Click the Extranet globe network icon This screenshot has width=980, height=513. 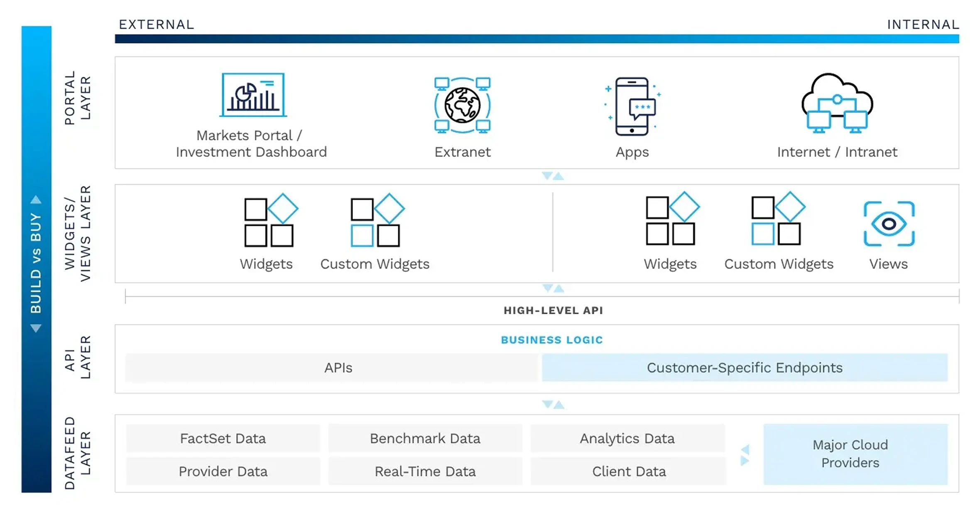463,105
